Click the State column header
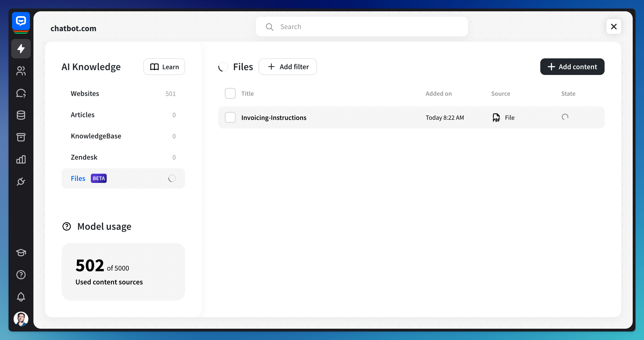The image size is (644, 340). click(x=568, y=94)
